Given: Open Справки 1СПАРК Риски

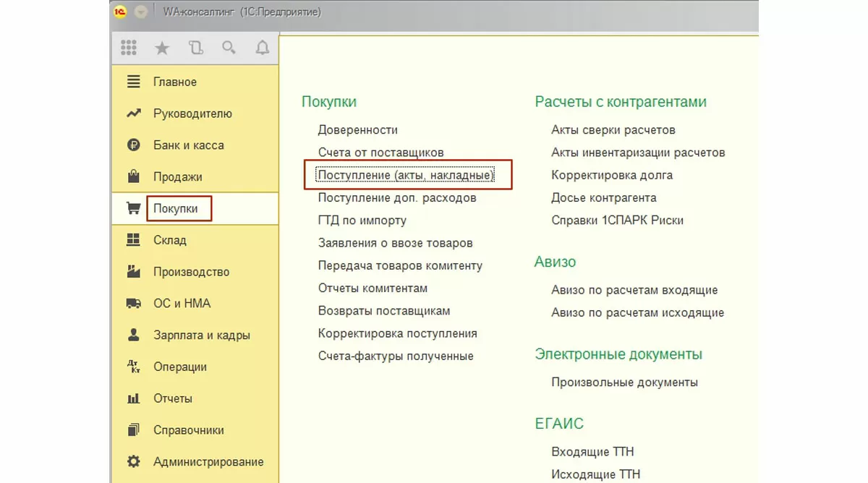Looking at the screenshot, I should (617, 221).
